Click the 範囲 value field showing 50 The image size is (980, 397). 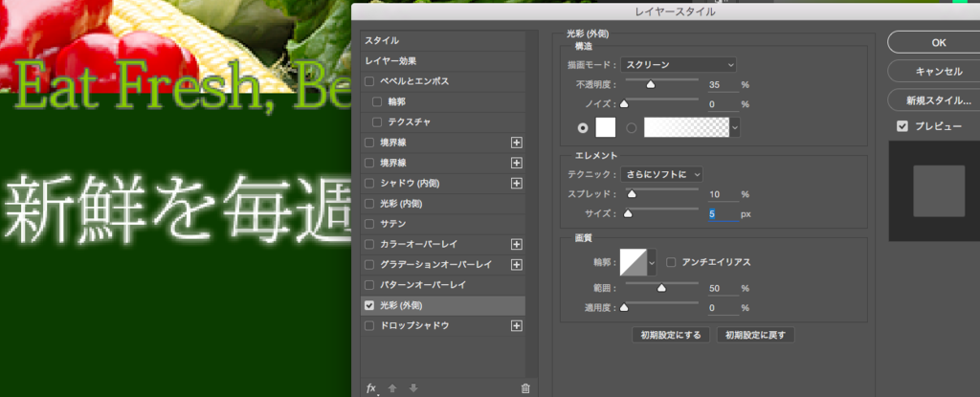[724, 289]
